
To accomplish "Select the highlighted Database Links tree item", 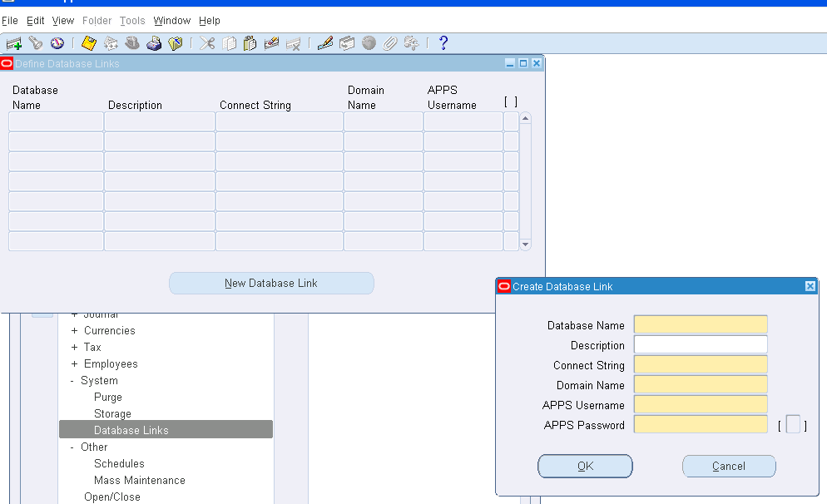I will coord(166,430).
